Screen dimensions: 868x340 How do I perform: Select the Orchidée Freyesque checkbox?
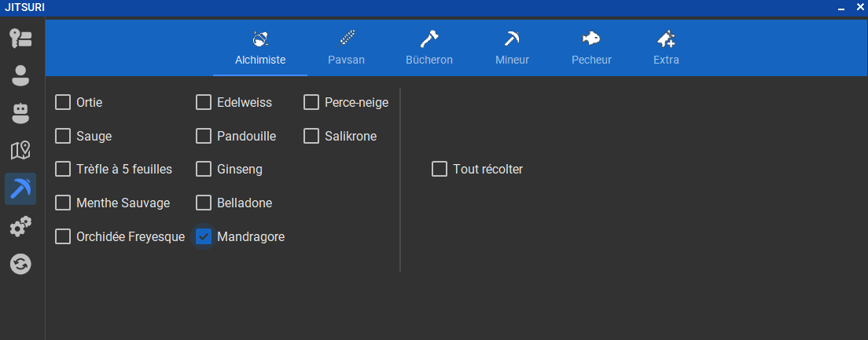click(x=63, y=236)
